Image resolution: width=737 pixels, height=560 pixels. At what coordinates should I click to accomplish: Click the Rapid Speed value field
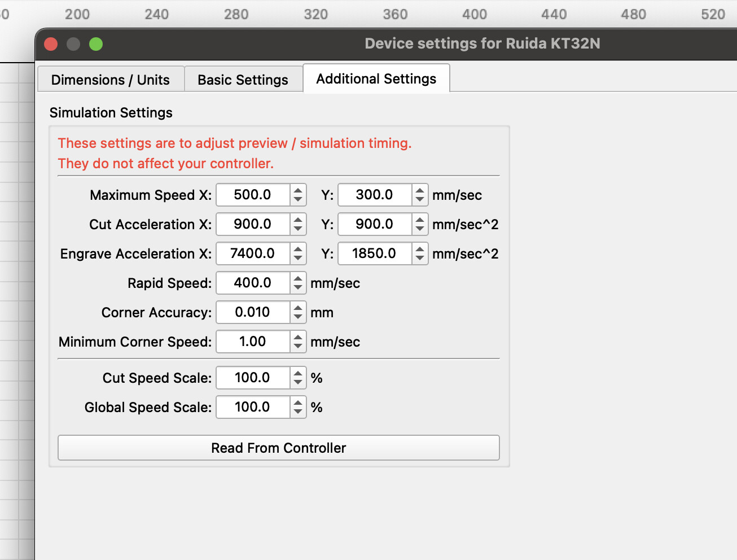coord(253,283)
